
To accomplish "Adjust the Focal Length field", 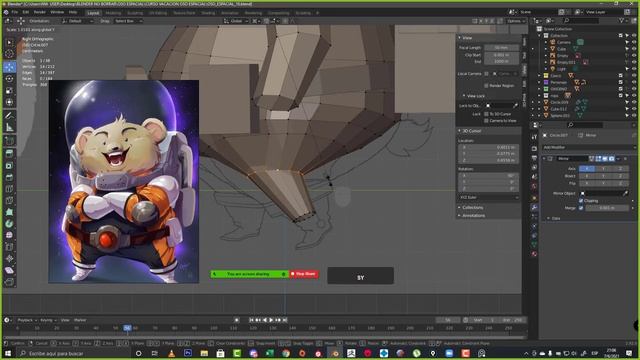I will (x=501, y=48).
